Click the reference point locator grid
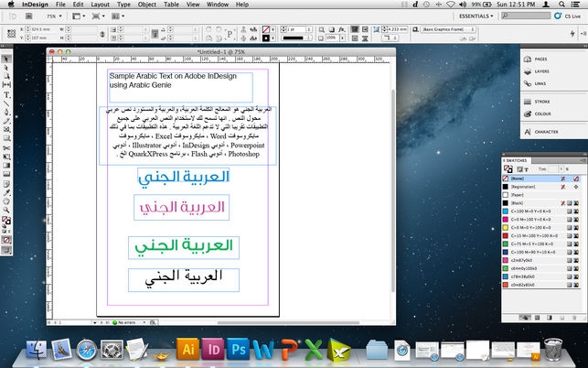Screen dimensions: 588x368 [11, 34]
